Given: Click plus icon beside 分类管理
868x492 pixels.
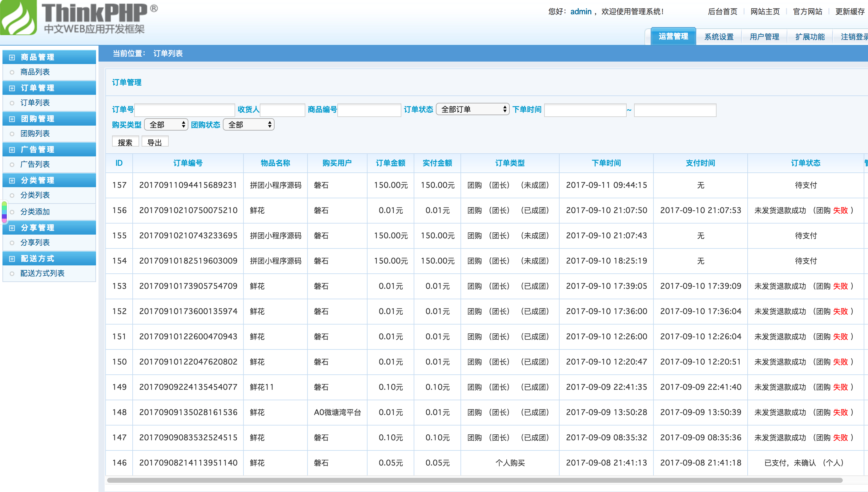Looking at the screenshot, I should [x=12, y=180].
